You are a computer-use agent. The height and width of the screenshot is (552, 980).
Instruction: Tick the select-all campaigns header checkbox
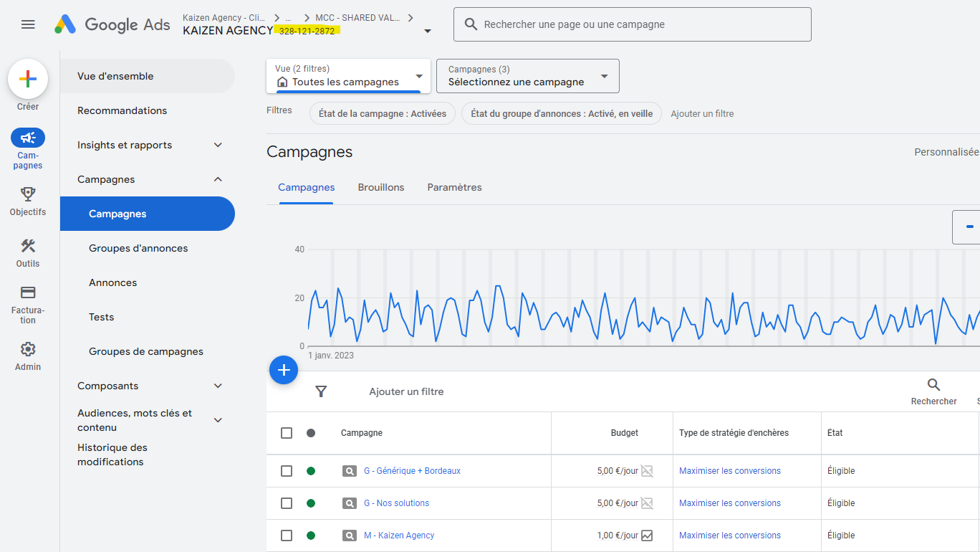[x=287, y=433]
